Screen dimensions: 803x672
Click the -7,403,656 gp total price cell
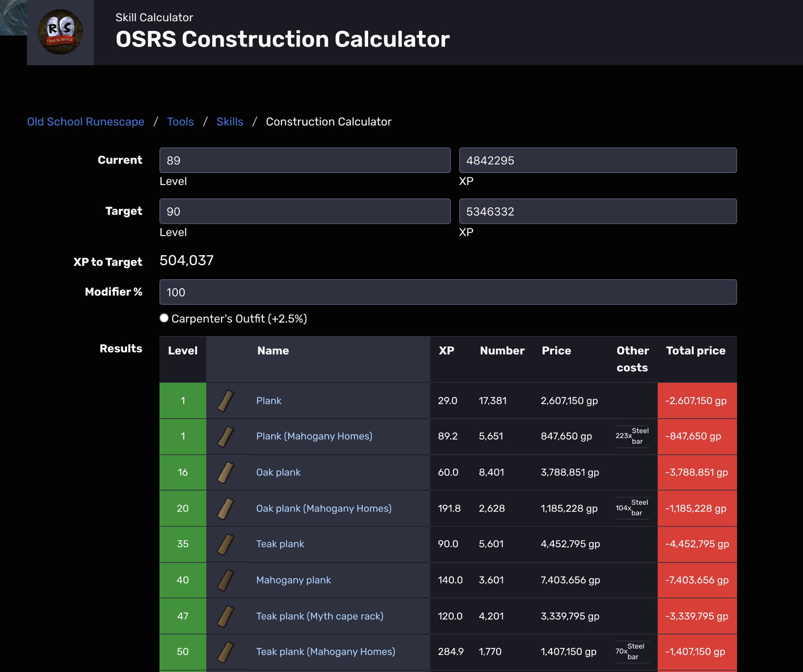pos(697,580)
